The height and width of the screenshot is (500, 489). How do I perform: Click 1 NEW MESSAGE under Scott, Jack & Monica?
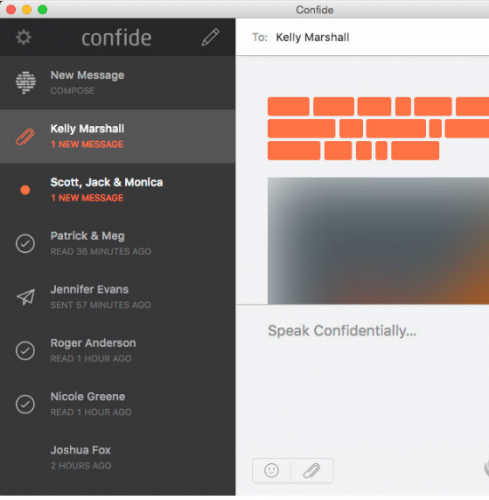click(87, 198)
